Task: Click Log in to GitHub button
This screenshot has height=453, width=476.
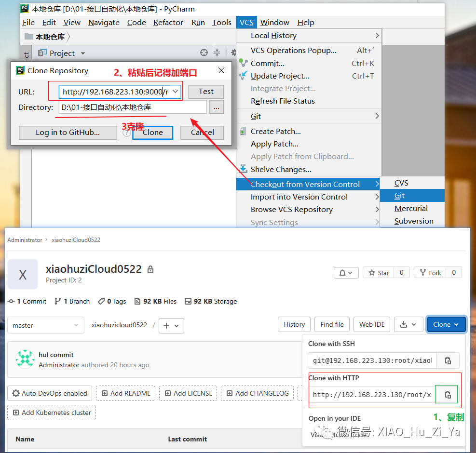Action: click(x=68, y=133)
